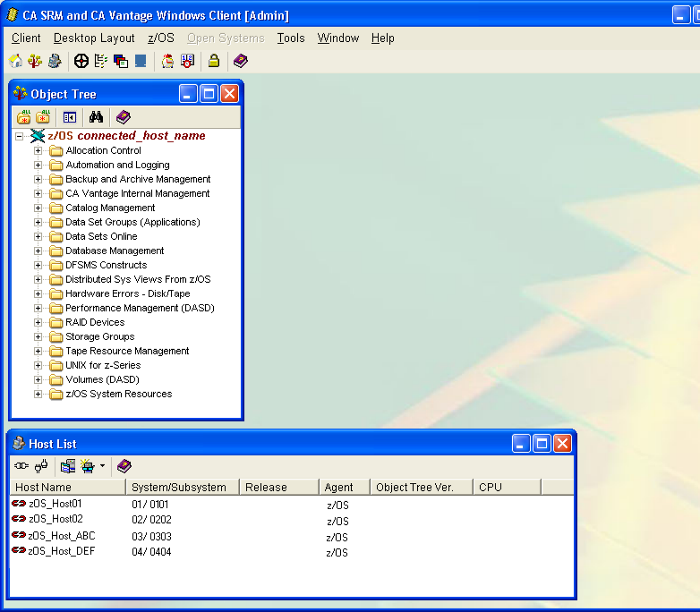Collapse the z/OS connected_host_name root node
The height and width of the screenshot is (612, 700).
pos(20,136)
